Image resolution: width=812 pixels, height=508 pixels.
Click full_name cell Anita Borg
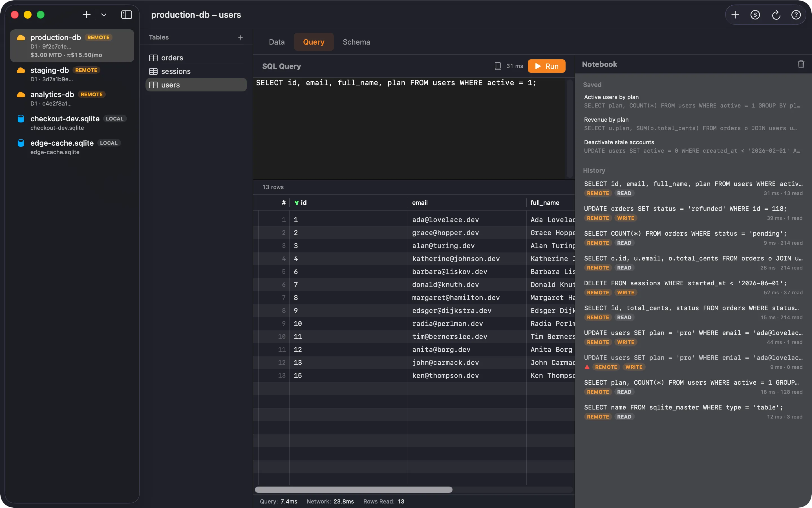(x=551, y=349)
